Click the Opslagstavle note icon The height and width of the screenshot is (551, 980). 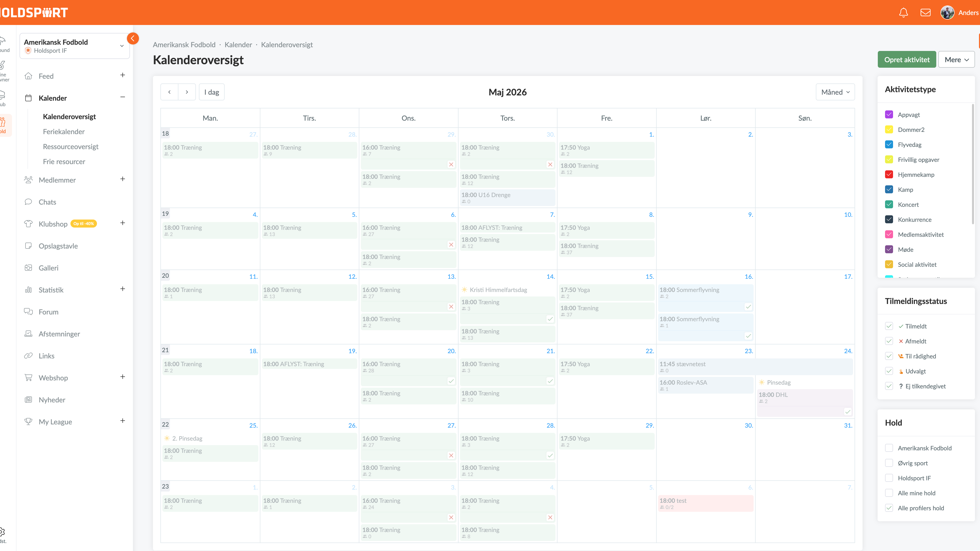pos(28,246)
